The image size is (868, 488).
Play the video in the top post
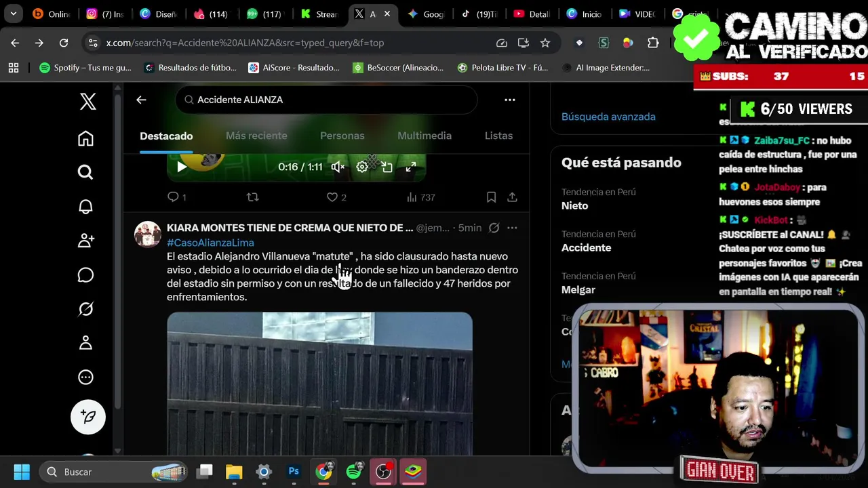[x=182, y=167]
